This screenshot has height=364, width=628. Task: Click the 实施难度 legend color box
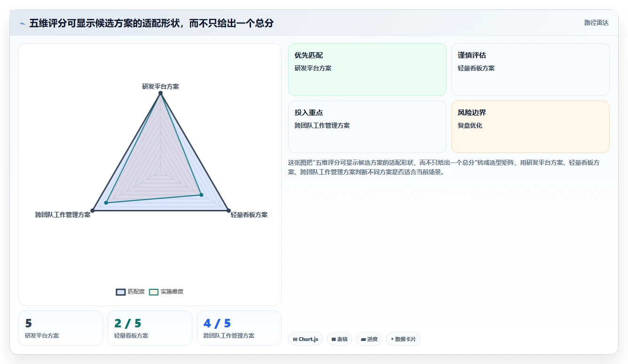(x=154, y=292)
